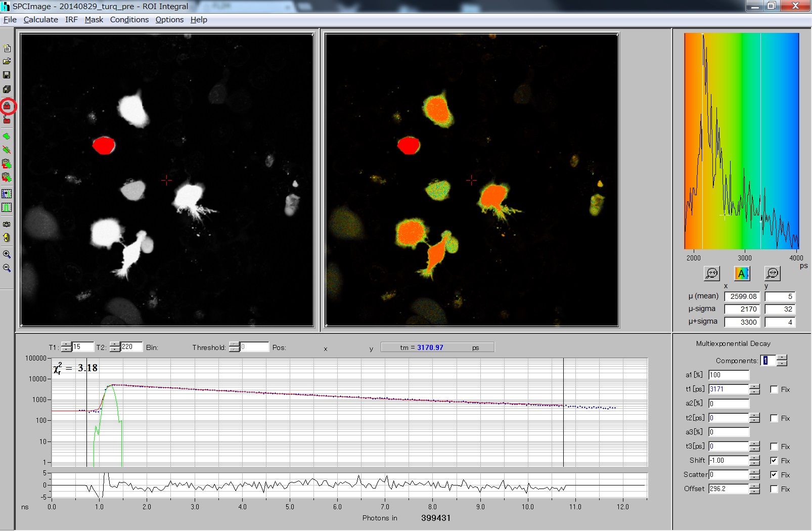Screen dimensions: 812x531
Task: Click the rainbow lifetime histogram color scale
Action: (x=742, y=141)
